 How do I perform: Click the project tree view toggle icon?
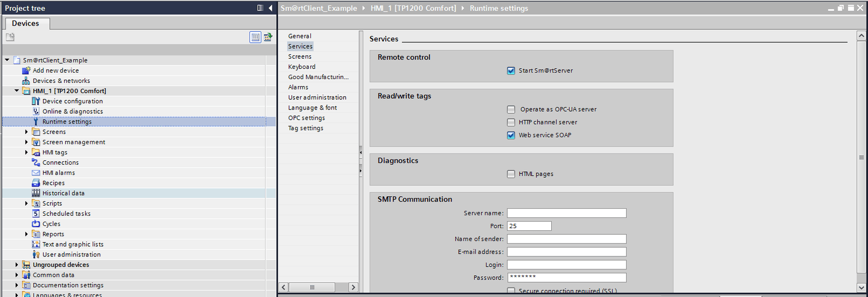255,37
